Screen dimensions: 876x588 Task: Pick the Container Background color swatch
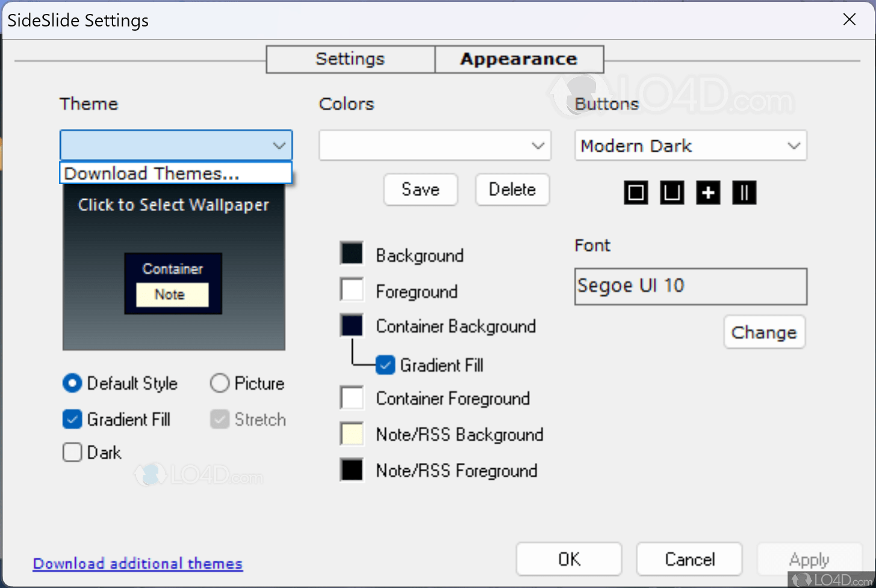tap(352, 325)
